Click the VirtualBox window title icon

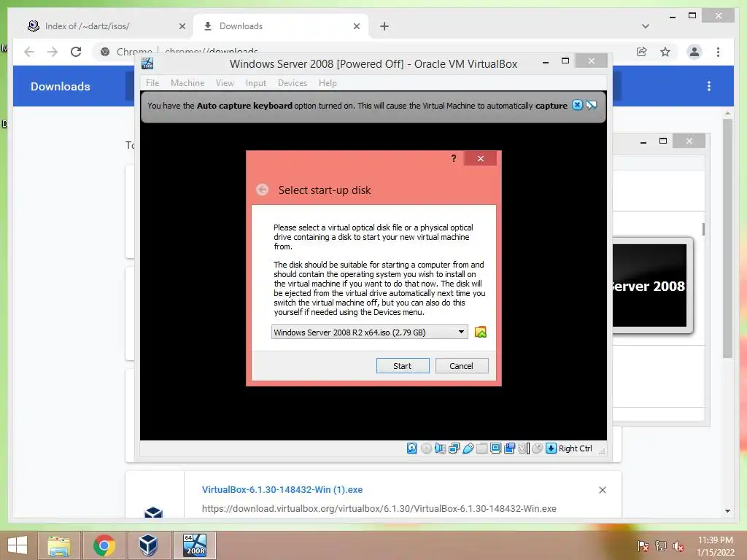tap(147, 63)
